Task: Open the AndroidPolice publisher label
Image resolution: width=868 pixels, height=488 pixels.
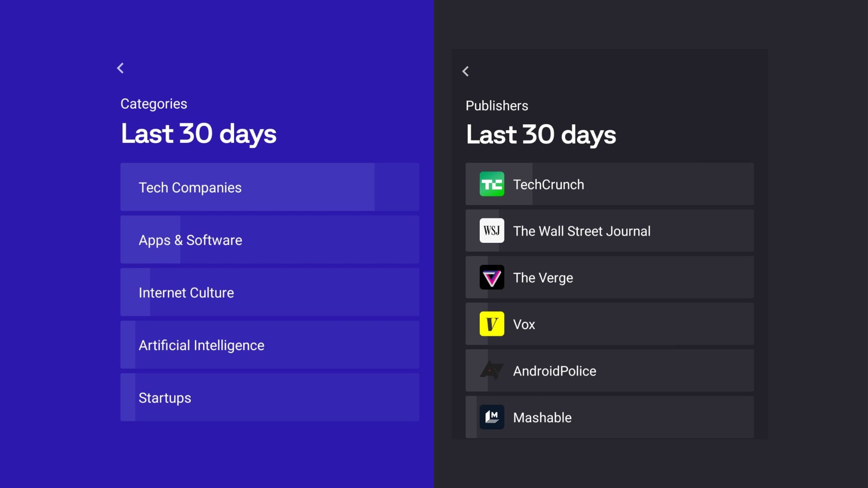Action: tap(555, 371)
